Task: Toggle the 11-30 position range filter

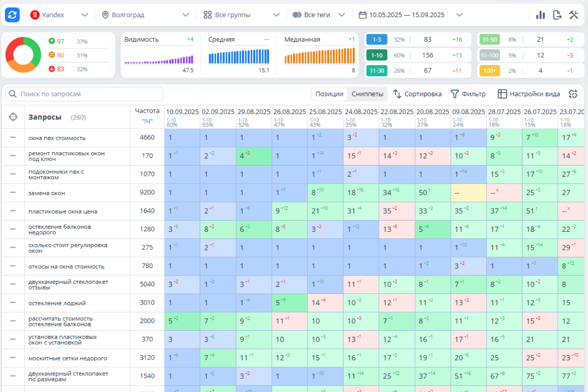Action: point(377,71)
